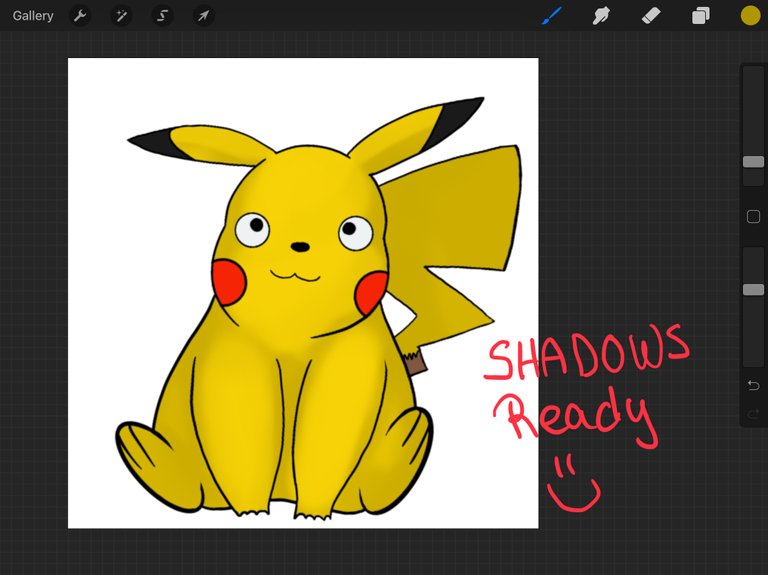Screen dimensions: 768x575
Task: Open the active color picker circle
Action: [x=750, y=16]
